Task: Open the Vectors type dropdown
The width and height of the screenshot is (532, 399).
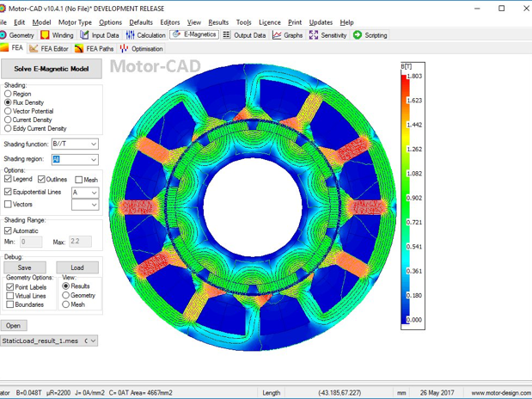Action: [85, 205]
